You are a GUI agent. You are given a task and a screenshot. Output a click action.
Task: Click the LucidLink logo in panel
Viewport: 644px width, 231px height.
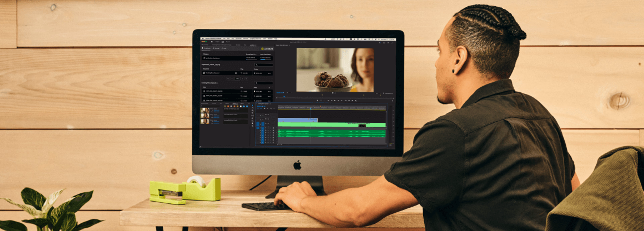click(x=267, y=49)
